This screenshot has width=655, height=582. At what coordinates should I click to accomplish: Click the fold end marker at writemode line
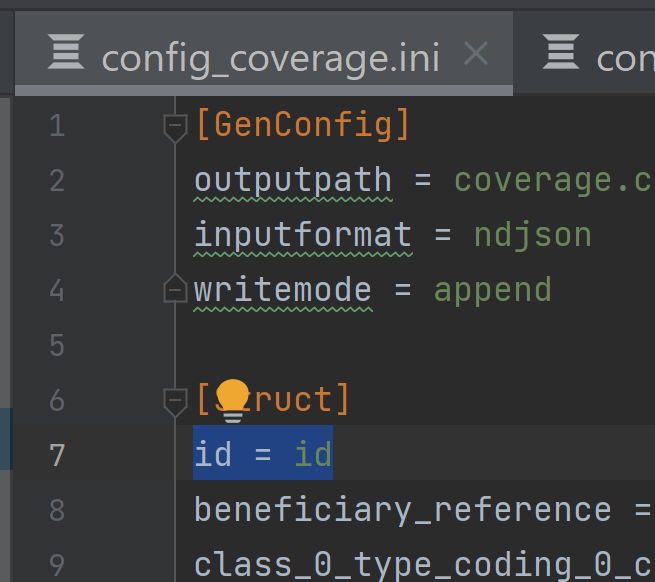click(175, 288)
